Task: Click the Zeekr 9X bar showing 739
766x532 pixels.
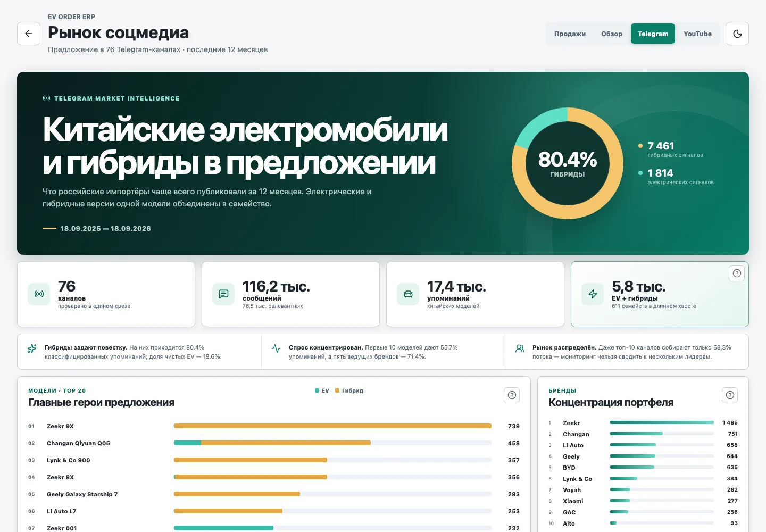Action: (x=332, y=426)
